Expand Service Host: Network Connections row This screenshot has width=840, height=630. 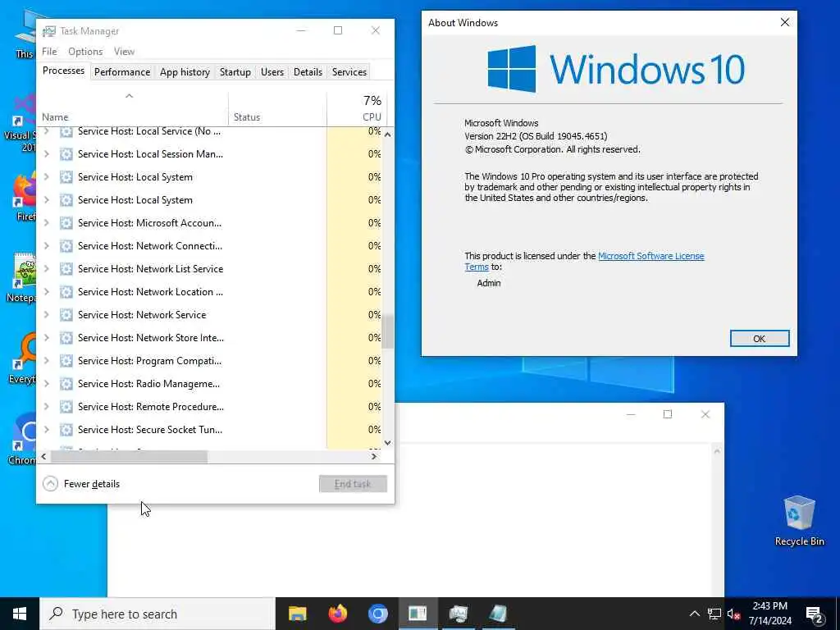(47, 246)
